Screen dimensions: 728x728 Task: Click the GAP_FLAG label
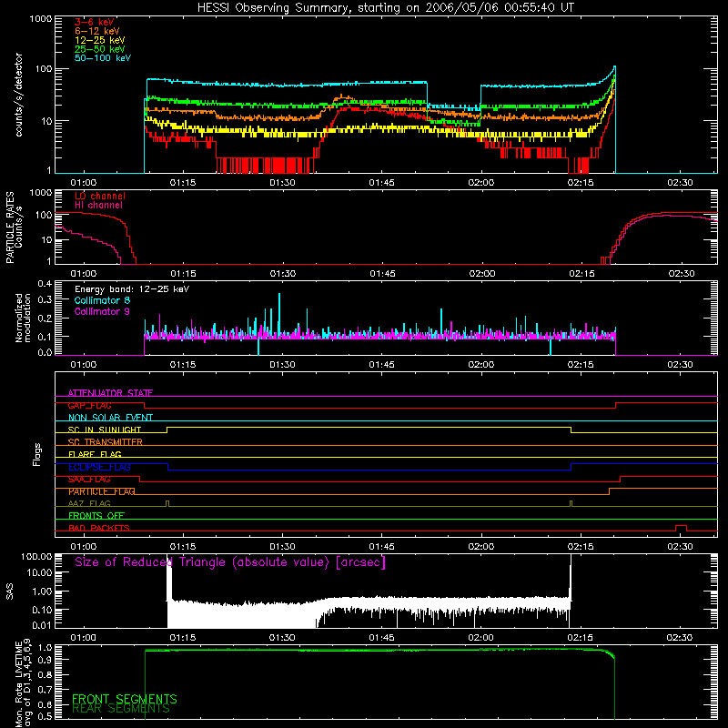[89, 405]
